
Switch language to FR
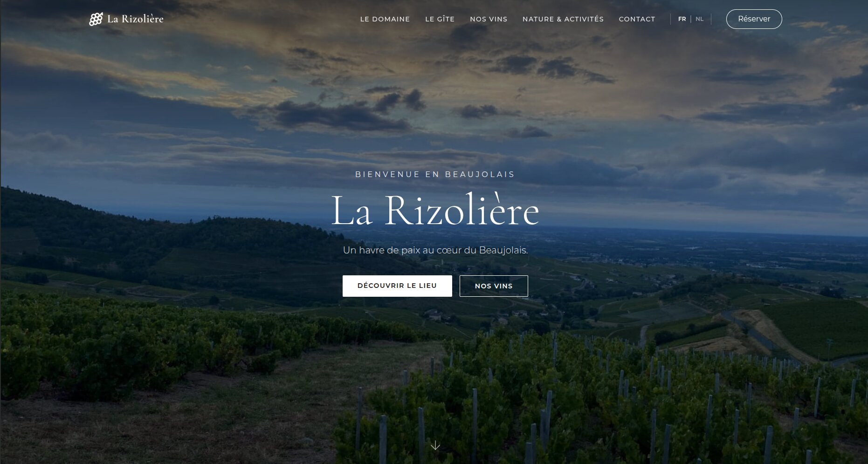(x=682, y=19)
